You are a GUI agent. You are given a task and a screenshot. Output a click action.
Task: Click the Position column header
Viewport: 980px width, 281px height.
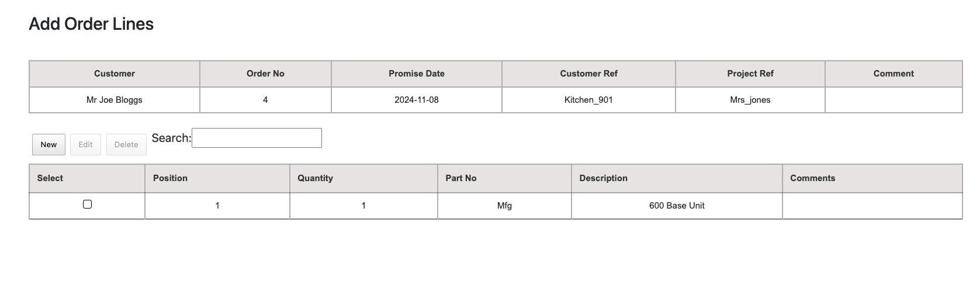click(170, 178)
